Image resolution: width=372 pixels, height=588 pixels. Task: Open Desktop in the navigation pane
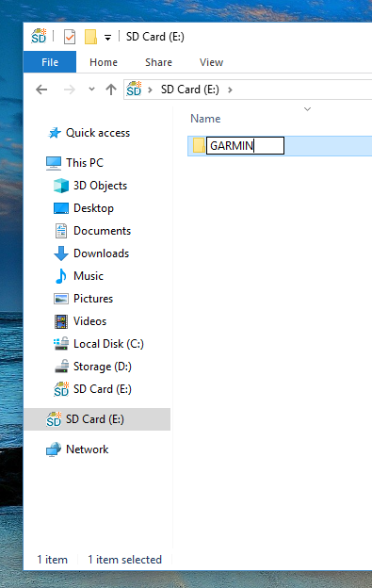pos(93,208)
